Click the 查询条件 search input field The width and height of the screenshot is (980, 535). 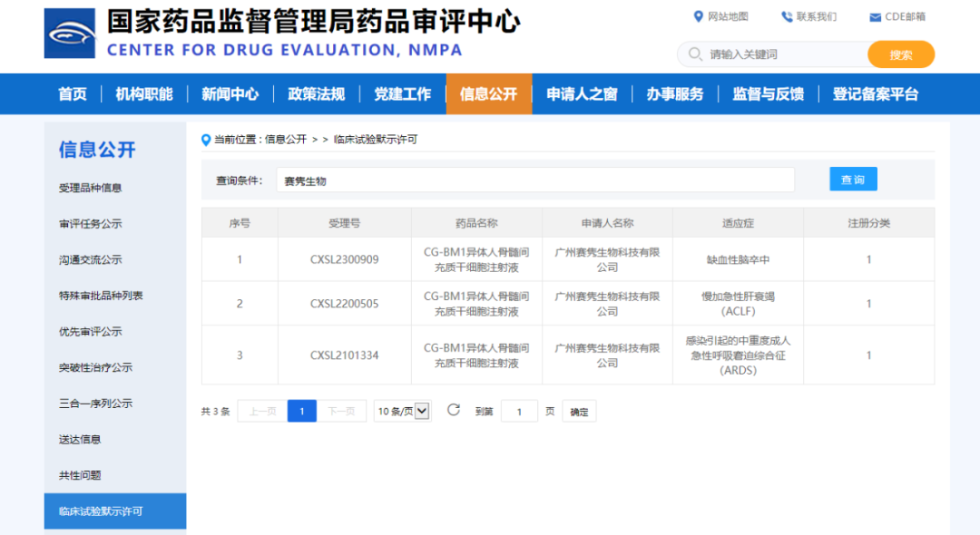(535, 179)
